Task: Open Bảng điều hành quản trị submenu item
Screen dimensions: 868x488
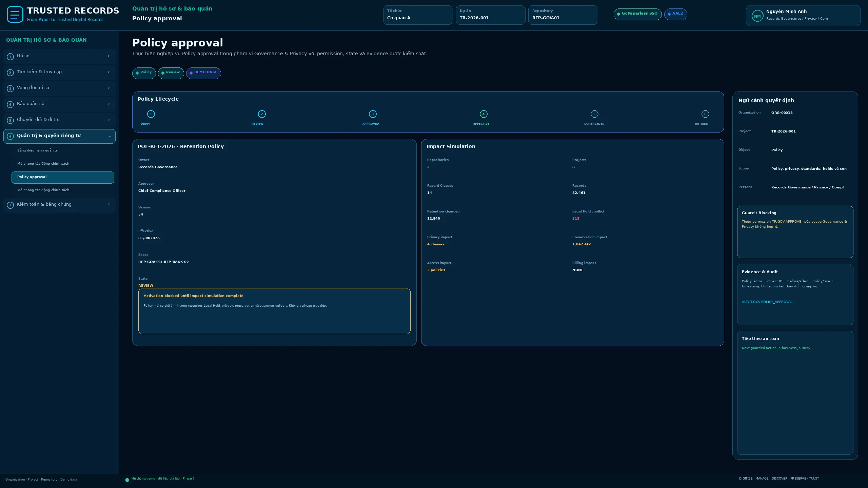Action: tap(63, 150)
